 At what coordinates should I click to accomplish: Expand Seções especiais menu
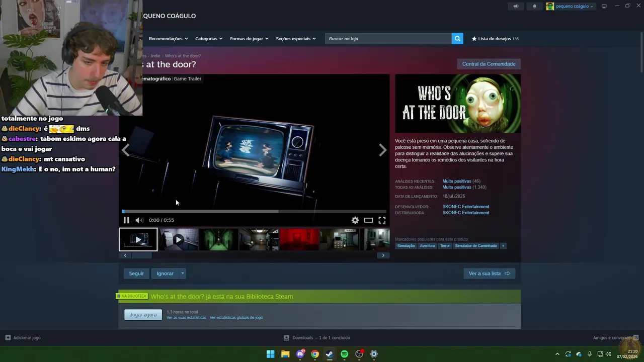tap(296, 39)
